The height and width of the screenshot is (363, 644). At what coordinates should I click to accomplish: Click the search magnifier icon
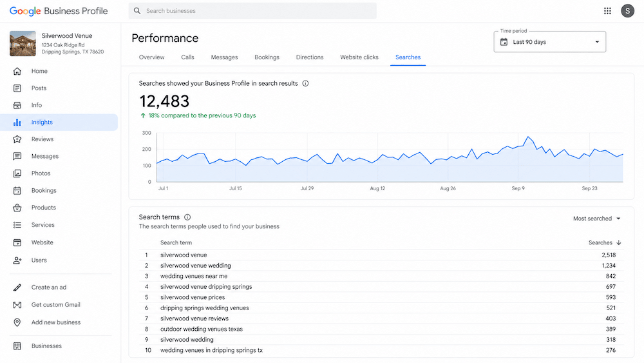tap(137, 11)
